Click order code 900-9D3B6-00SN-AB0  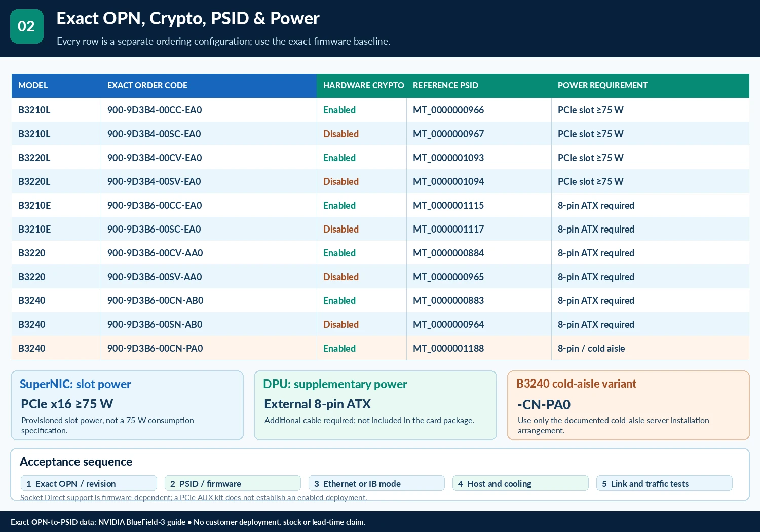pos(155,324)
